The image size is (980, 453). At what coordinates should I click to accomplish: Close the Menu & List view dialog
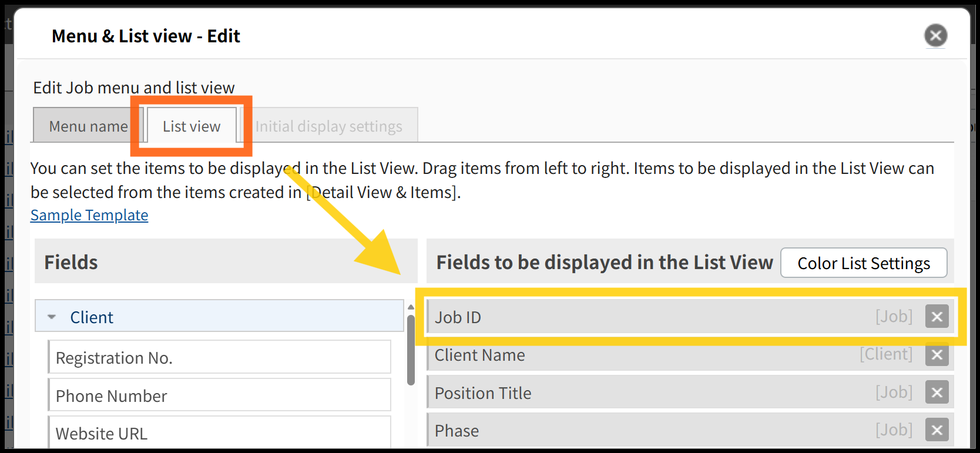[x=936, y=36]
